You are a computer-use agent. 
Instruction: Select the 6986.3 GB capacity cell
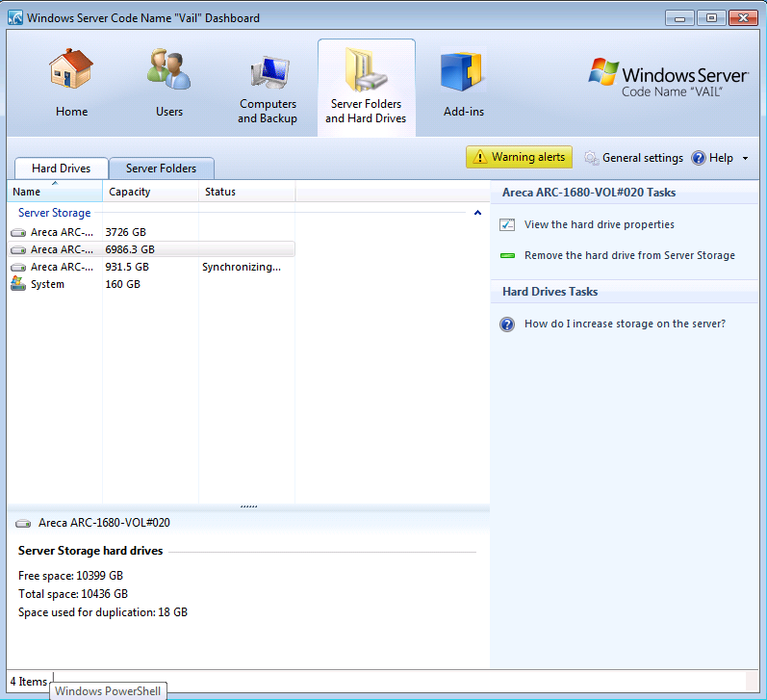tap(130, 250)
